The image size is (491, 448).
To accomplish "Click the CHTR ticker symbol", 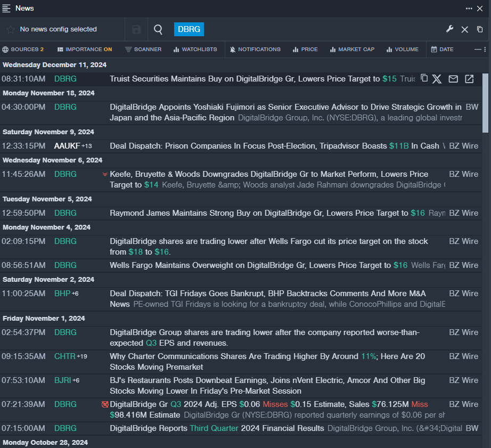I will (x=65, y=356).
